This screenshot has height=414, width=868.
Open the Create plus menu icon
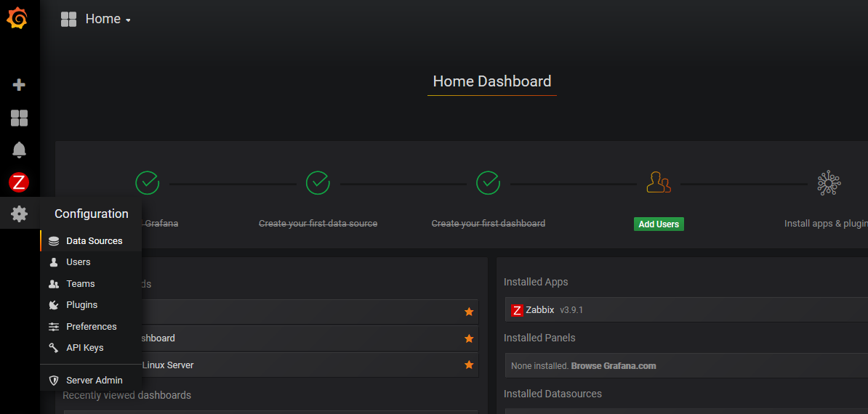tap(20, 84)
